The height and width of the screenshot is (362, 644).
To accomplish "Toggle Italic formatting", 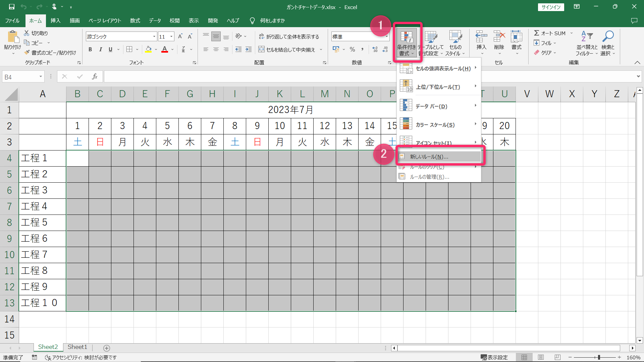I will click(x=100, y=50).
